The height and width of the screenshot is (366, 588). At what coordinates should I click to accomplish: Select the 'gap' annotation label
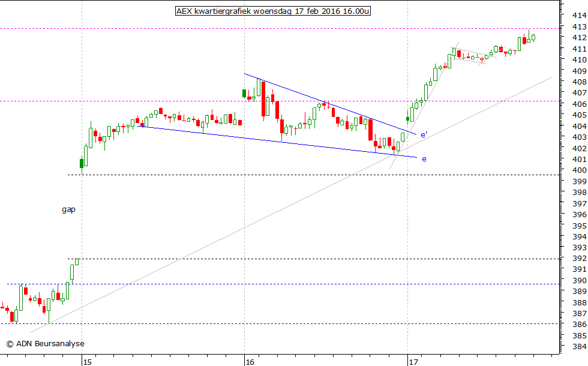click(x=68, y=209)
